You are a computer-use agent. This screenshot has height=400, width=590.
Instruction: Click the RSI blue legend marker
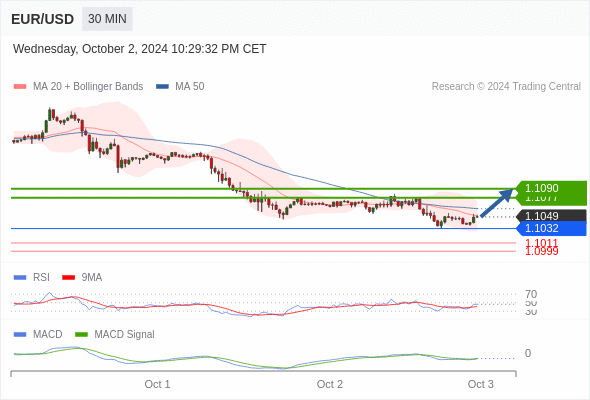20,278
